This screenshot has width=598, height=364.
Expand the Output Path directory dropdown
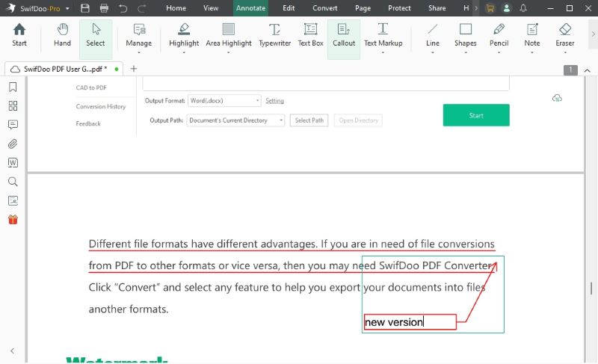tap(235, 120)
